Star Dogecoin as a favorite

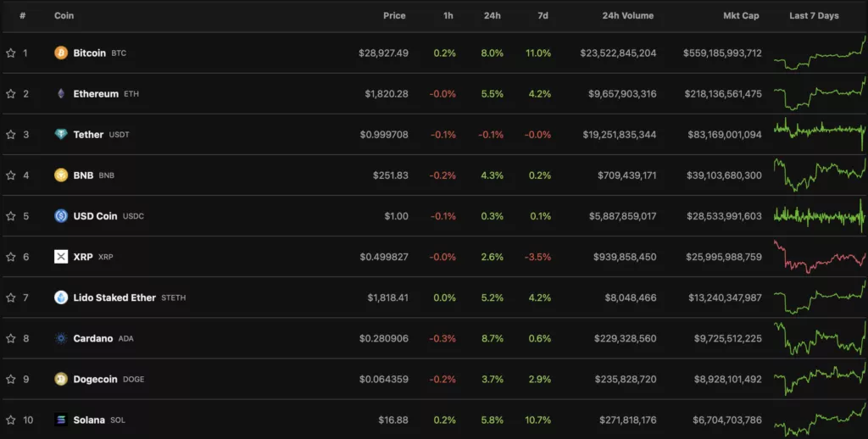tap(11, 379)
